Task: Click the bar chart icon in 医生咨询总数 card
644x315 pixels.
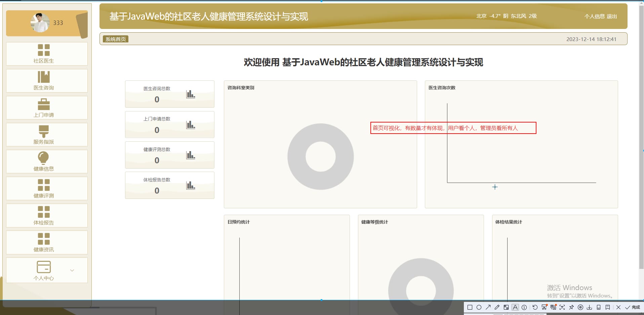Action: pyautogui.click(x=191, y=94)
